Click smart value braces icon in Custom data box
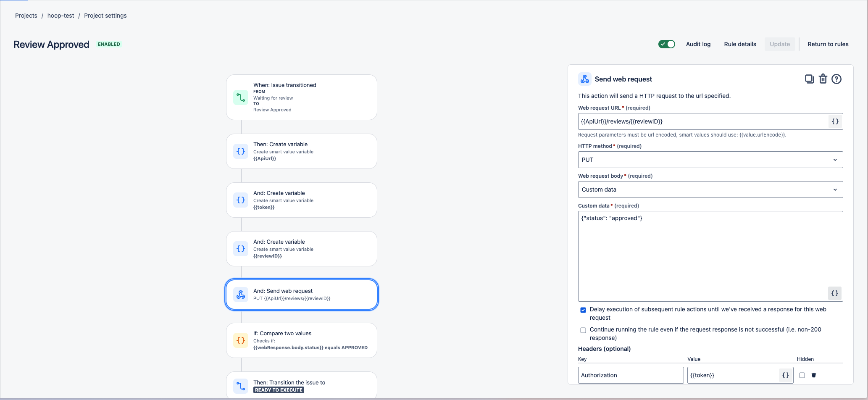 pyautogui.click(x=835, y=293)
